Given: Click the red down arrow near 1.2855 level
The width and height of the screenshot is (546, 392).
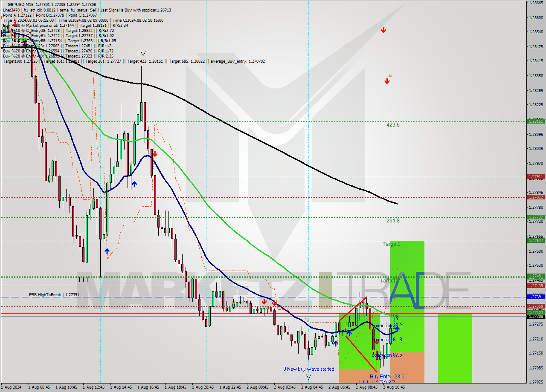Looking at the screenshot, I should tap(384, 30).
